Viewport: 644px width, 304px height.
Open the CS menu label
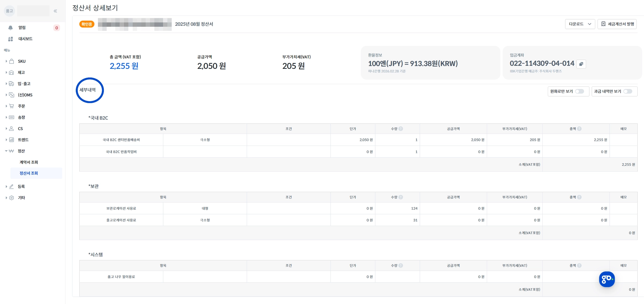pyautogui.click(x=20, y=129)
